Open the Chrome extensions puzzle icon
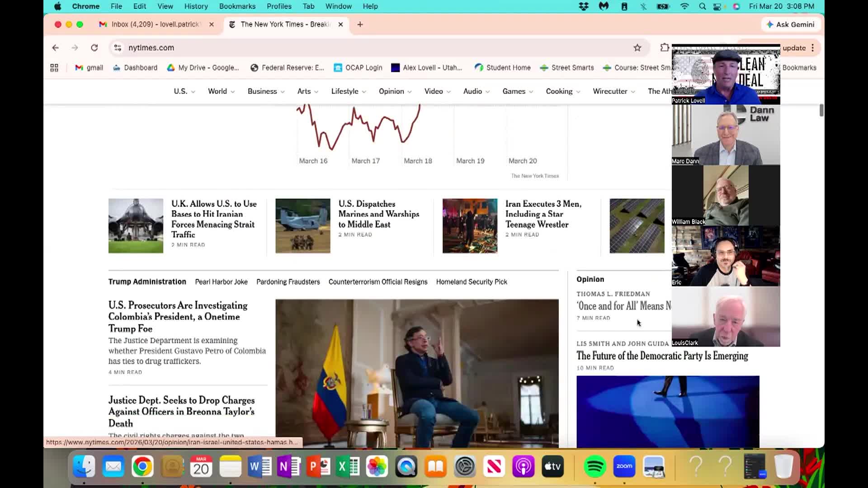Viewport: 868px width, 488px height. (x=664, y=48)
